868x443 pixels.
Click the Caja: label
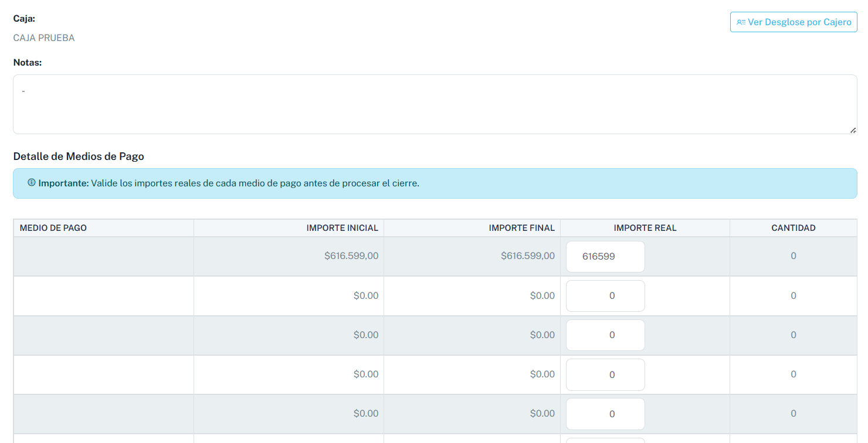point(24,19)
